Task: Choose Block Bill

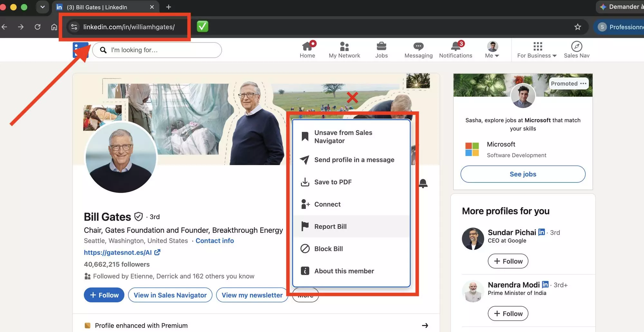Action: [351, 249]
